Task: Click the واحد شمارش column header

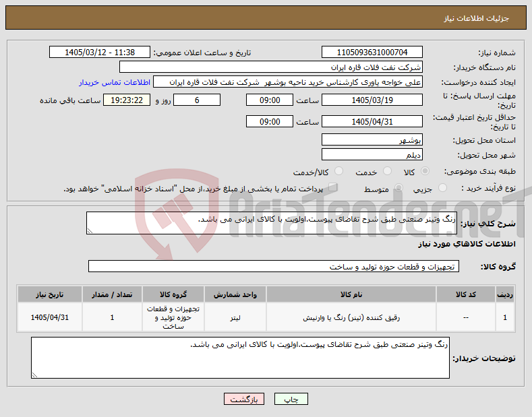Action: [235, 294]
